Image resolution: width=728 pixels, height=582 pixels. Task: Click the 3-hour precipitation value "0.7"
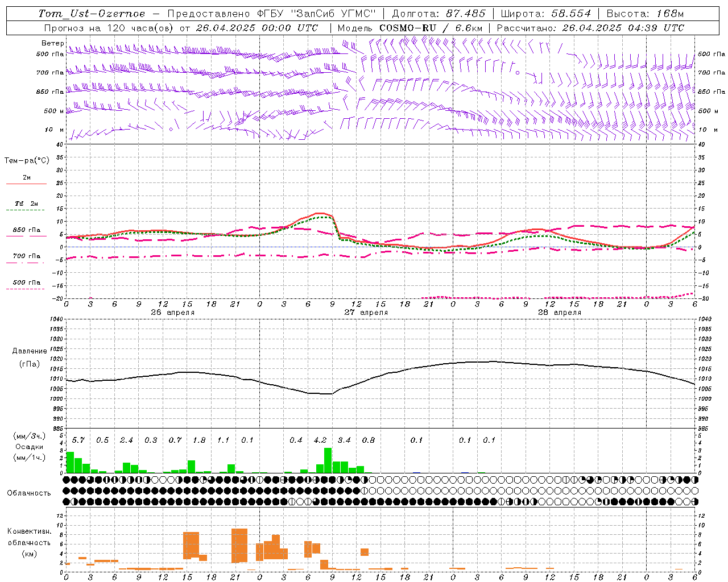175,440
